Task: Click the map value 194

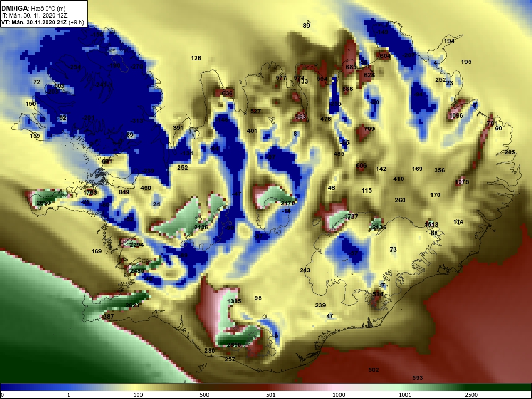Action: point(449,41)
